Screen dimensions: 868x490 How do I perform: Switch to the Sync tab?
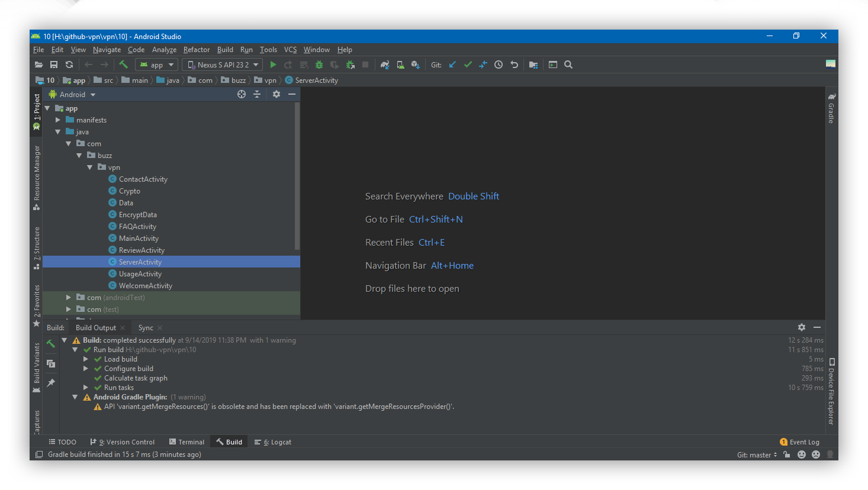pos(146,328)
